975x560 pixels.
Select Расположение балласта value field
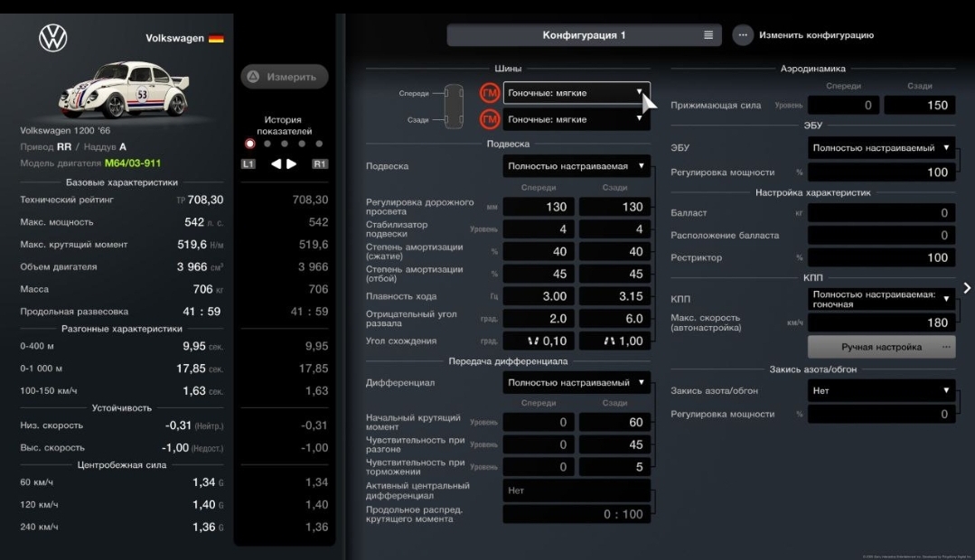(882, 236)
